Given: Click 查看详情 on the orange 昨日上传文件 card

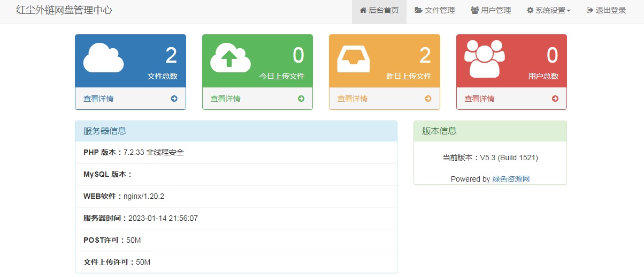Looking at the screenshot, I should [352, 99].
